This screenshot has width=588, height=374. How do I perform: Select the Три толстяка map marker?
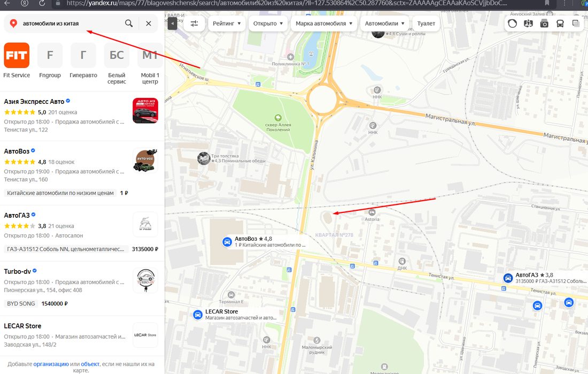pos(204,158)
